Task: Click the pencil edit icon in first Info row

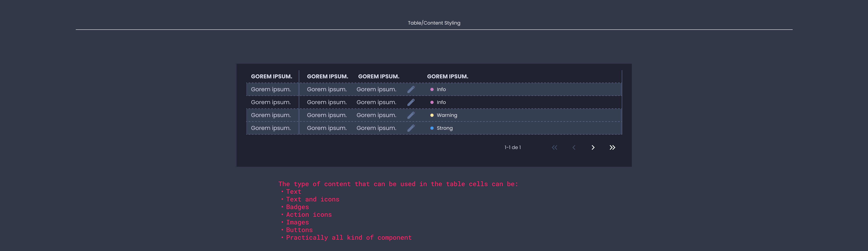Action: (411, 89)
